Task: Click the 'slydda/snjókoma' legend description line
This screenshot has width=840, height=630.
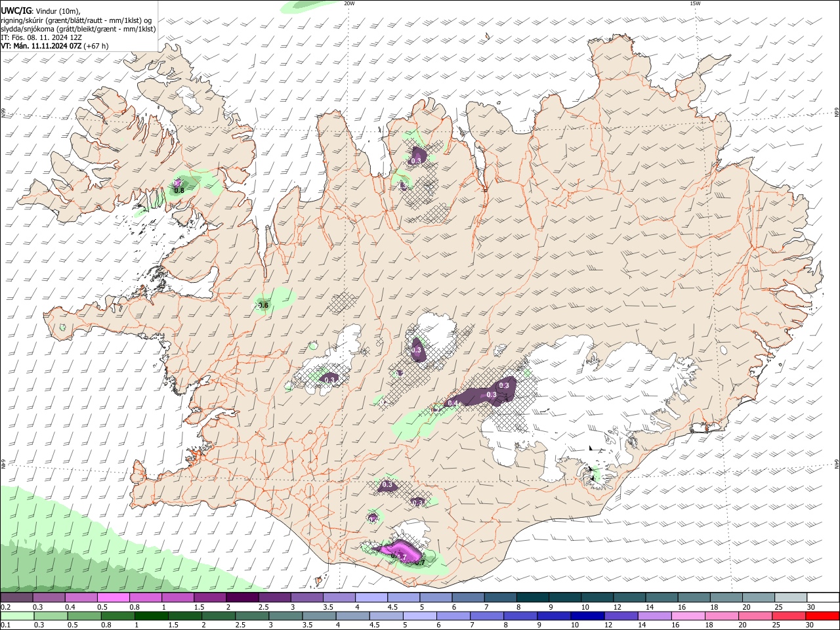Action: click(x=78, y=29)
